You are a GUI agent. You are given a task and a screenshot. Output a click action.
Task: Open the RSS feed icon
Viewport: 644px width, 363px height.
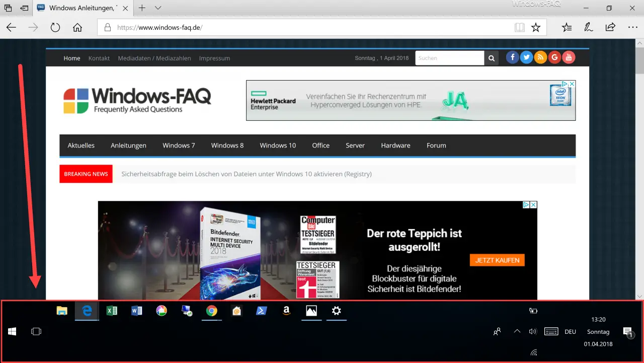[x=540, y=57]
